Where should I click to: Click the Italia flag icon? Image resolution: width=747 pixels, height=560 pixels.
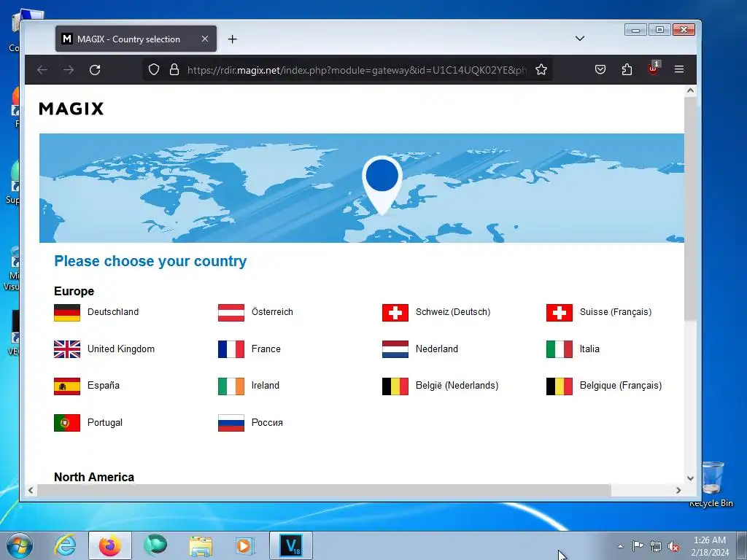point(560,349)
